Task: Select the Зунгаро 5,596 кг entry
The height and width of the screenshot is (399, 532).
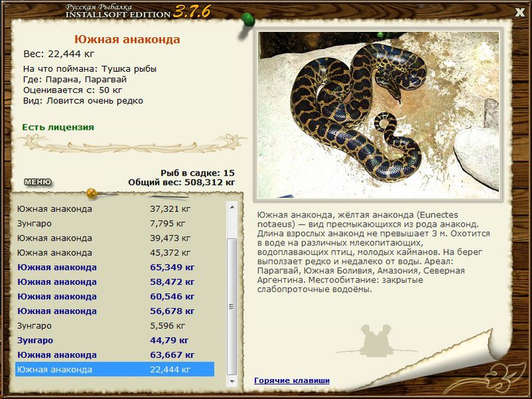Action: (114, 326)
